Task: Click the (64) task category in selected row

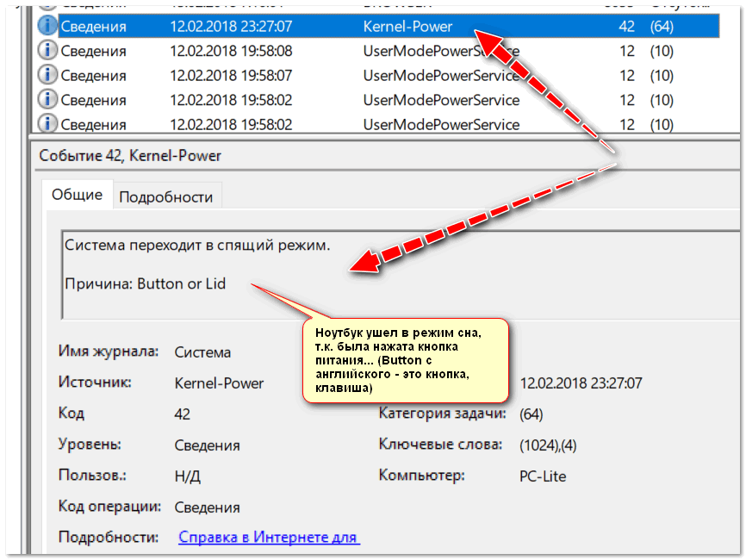Action: (662, 26)
